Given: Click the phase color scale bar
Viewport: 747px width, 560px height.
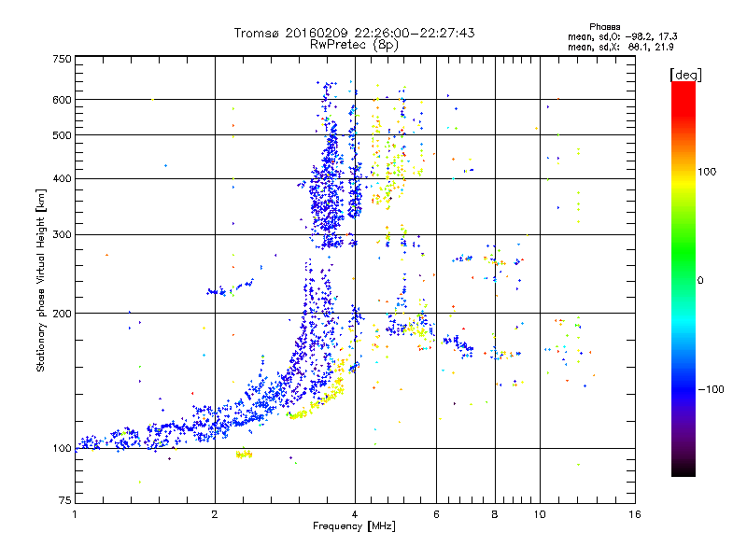Looking at the screenshot, I should (x=684, y=279).
